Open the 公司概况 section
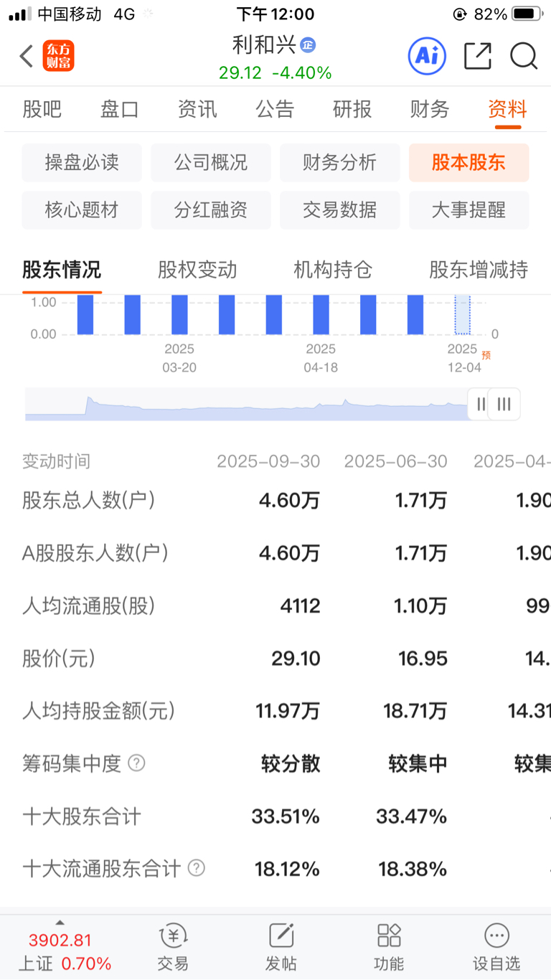The height and width of the screenshot is (980, 551). pyautogui.click(x=211, y=163)
